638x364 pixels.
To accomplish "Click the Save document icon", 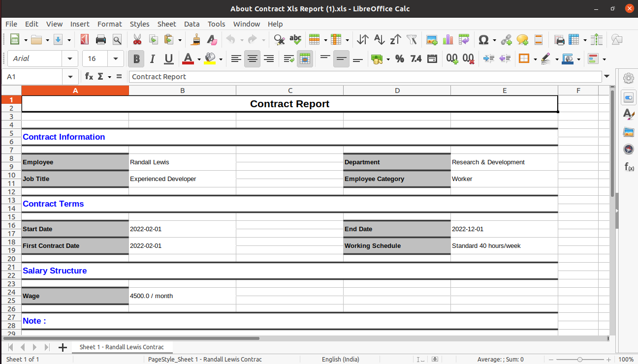I will 58,39.
